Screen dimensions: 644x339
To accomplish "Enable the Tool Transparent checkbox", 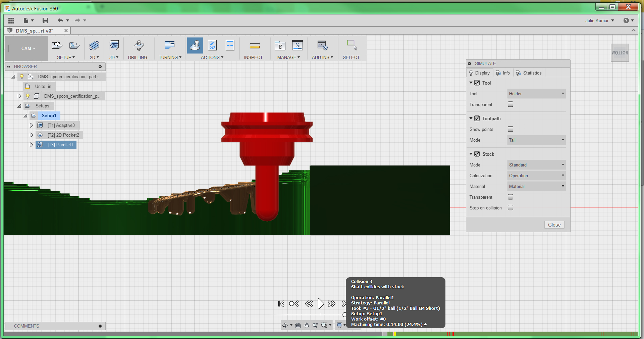I will [511, 104].
